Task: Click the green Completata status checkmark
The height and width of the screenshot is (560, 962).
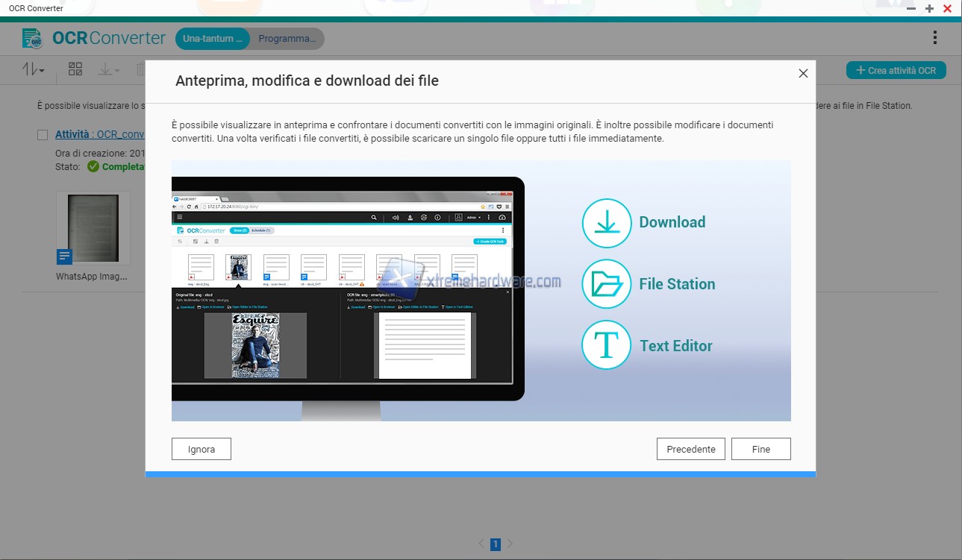Action: 93,166
